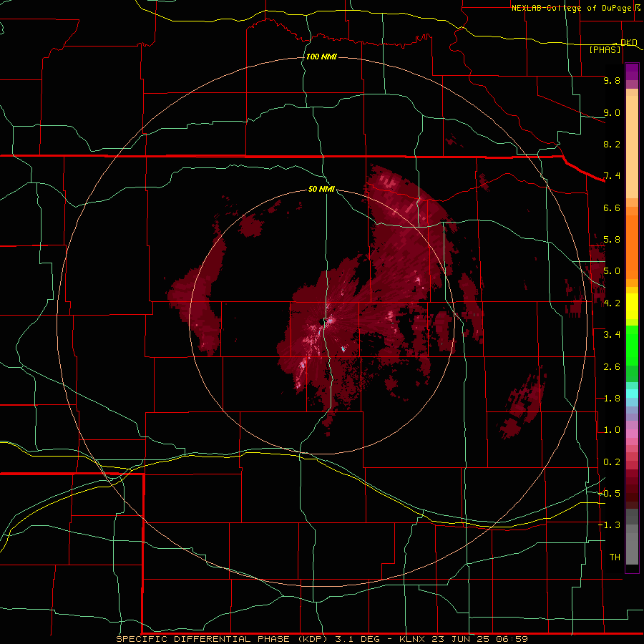Click the 5.0 value on the color scale
Image resolution: width=644 pixels, height=644 pixels.
coord(612,271)
